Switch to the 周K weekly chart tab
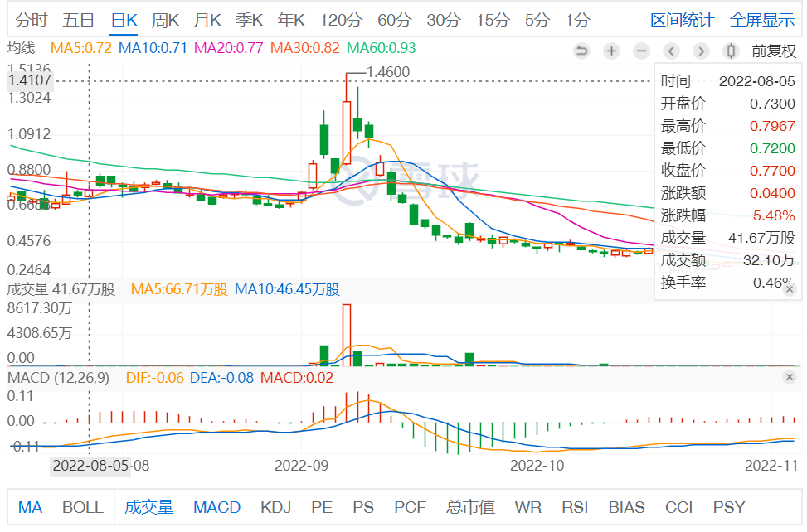Viewport: 807px width, 532px height. 166,20
